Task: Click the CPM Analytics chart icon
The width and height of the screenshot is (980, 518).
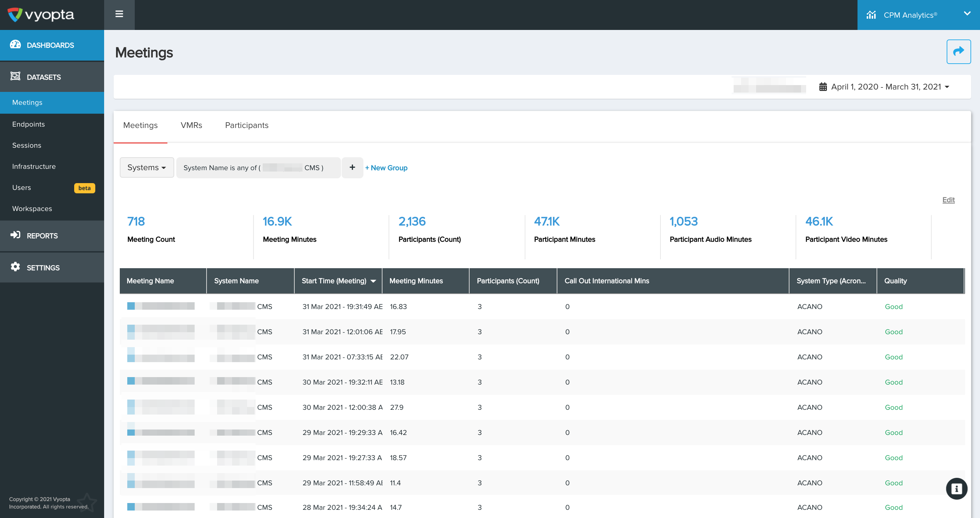Action: pyautogui.click(x=871, y=15)
